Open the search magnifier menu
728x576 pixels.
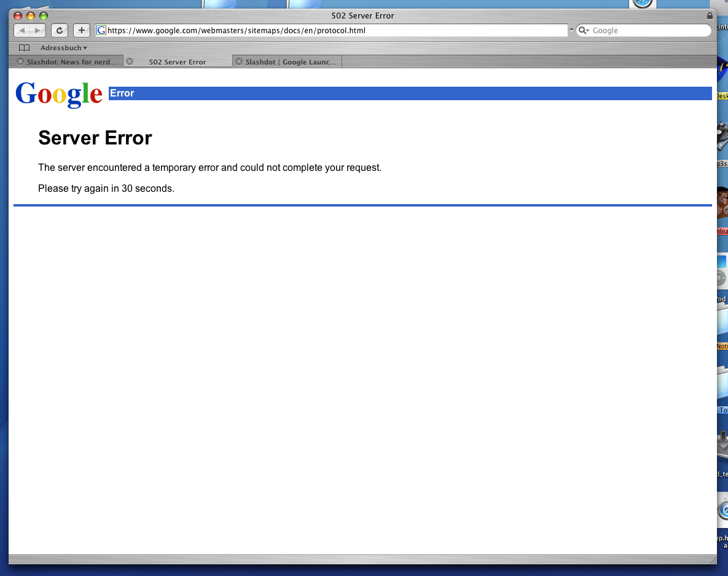584,31
